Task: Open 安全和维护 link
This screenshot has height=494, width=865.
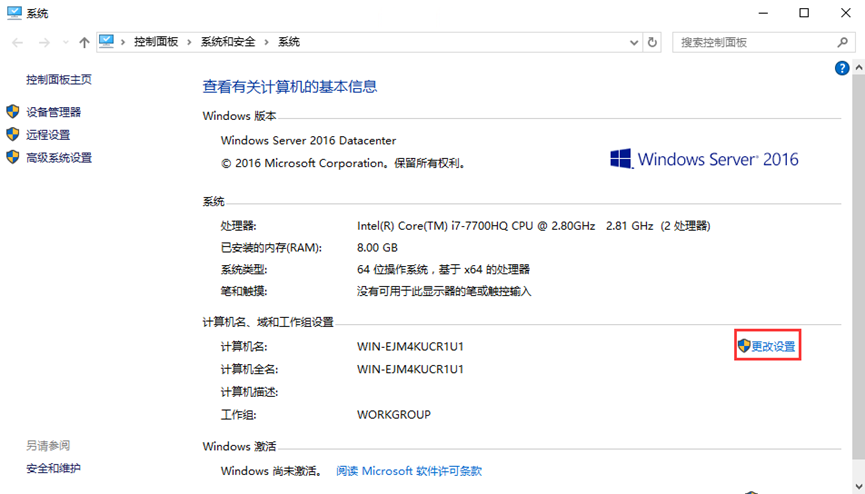Action: click(53, 468)
